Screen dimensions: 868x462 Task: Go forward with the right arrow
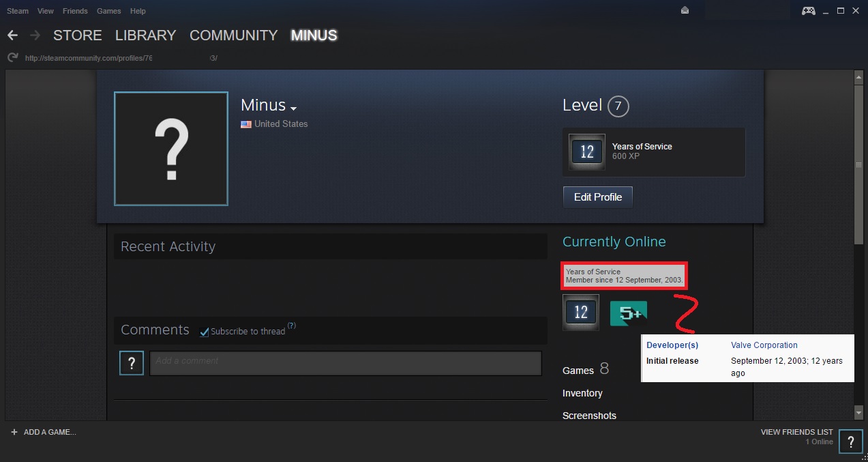[35, 35]
